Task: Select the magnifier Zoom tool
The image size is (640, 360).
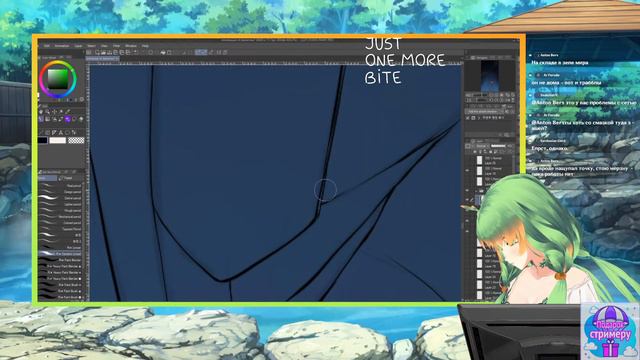Action: [x=47, y=111]
